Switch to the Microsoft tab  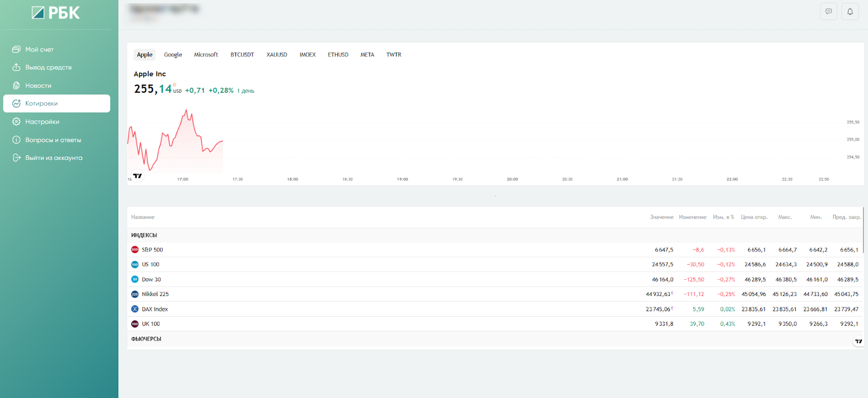pos(206,55)
